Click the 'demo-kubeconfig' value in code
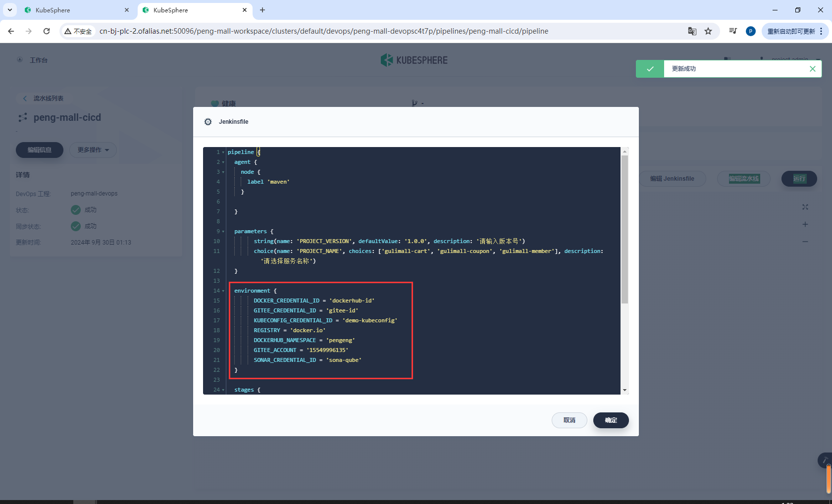832x504 pixels. click(370, 320)
